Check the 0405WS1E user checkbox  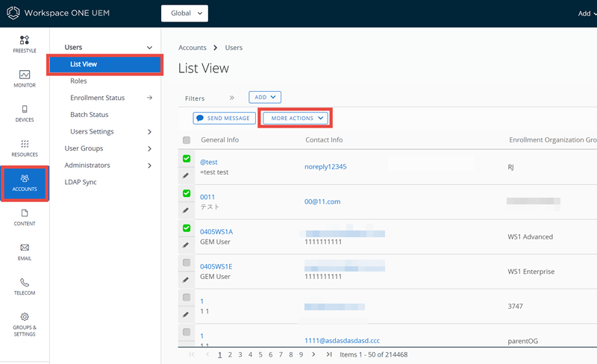(x=187, y=263)
